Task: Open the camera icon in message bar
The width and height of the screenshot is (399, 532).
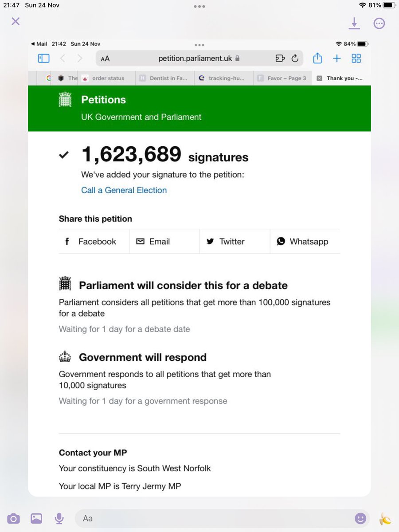Action: click(x=13, y=518)
